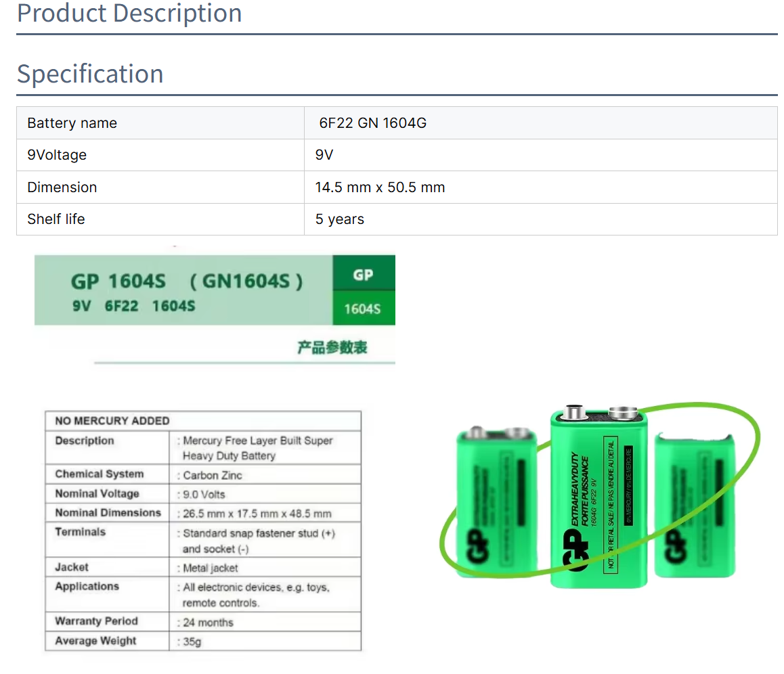Select the Jacket row label

click(x=72, y=568)
